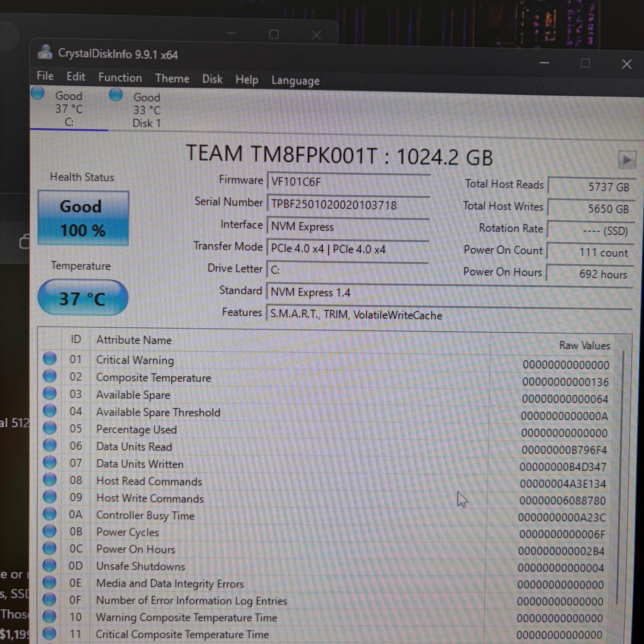Close the CrystalDiskInfo window

coord(627,64)
